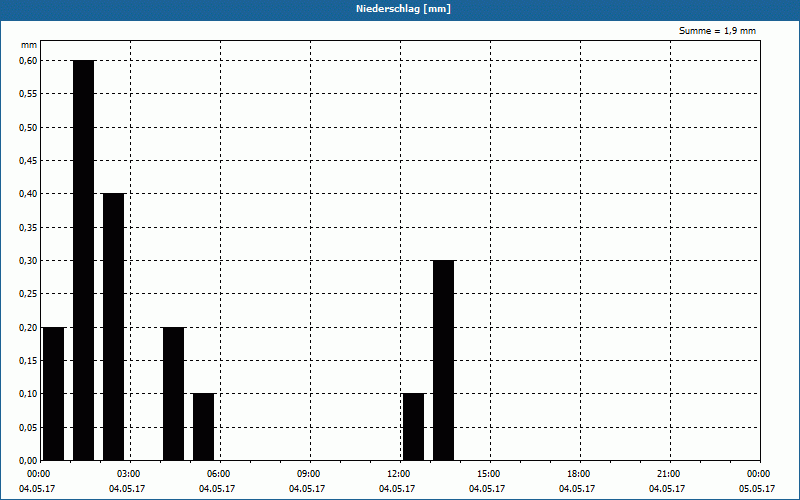The width and height of the screenshot is (800, 500).
Task: Select the "0,25" y-axis value
Action: click(28, 294)
